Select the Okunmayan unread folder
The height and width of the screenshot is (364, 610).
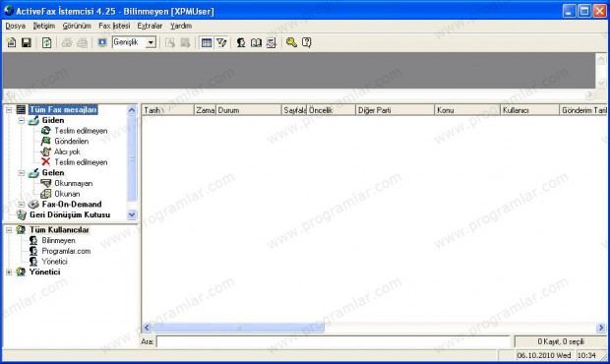click(x=73, y=183)
